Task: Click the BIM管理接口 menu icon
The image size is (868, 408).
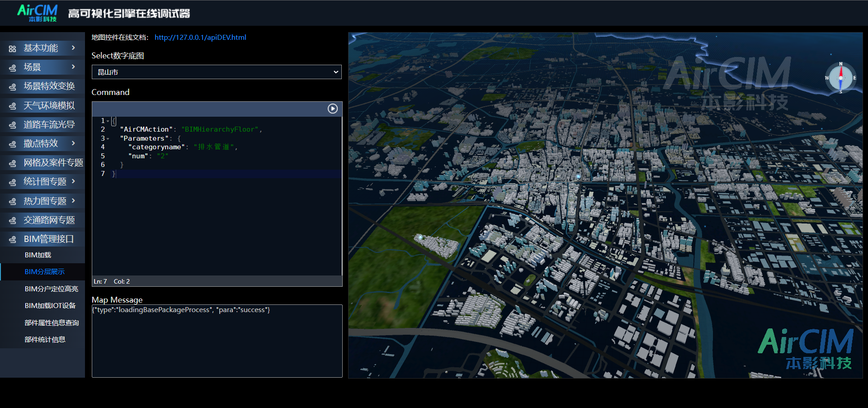Action: tap(13, 239)
